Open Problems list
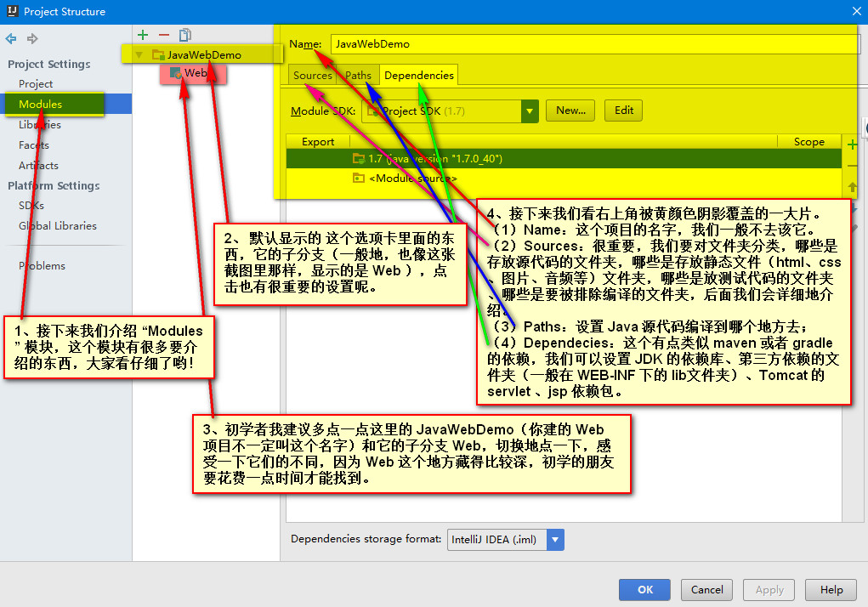 [42, 265]
